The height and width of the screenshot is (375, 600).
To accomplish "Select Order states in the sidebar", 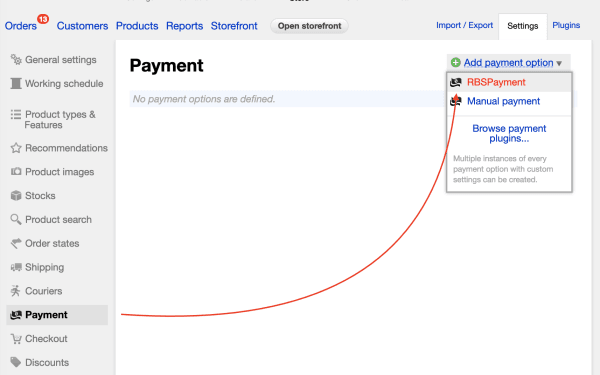I will pos(52,243).
